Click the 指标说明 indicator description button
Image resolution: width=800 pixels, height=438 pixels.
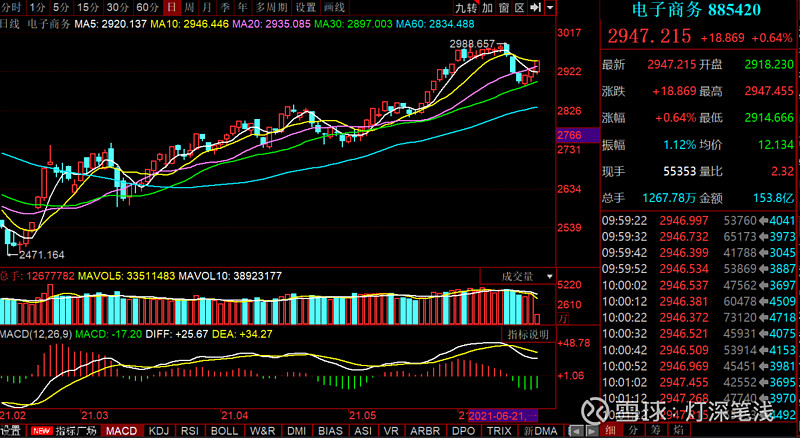[x=528, y=334]
